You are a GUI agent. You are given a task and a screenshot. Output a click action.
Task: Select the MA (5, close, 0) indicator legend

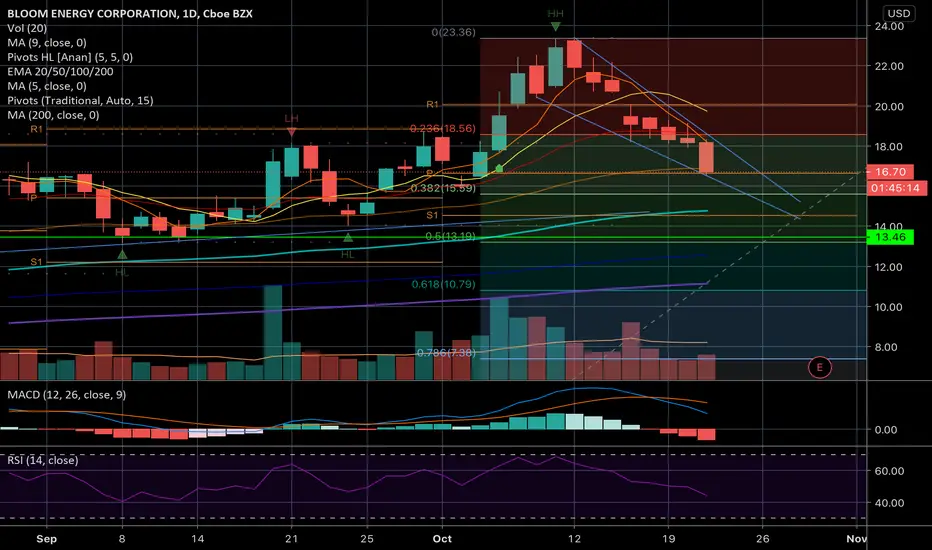(46, 86)
